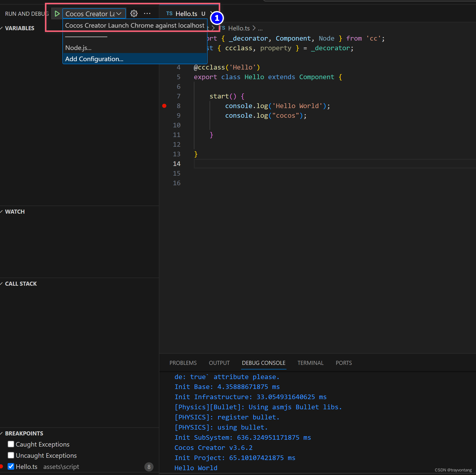The width and height of the screenshot is (476, 475).
Task: Click the Init Base console message
Action: point(227,387)
